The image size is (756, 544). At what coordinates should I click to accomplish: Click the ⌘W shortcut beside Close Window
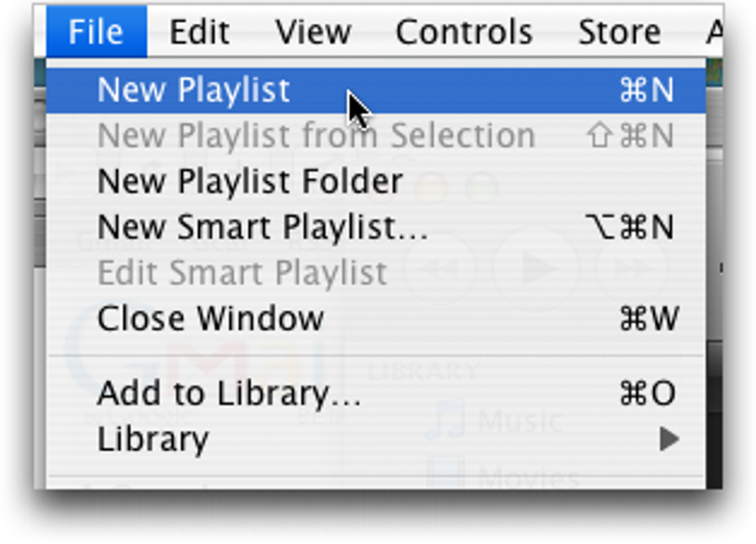(x=648, y=318)
